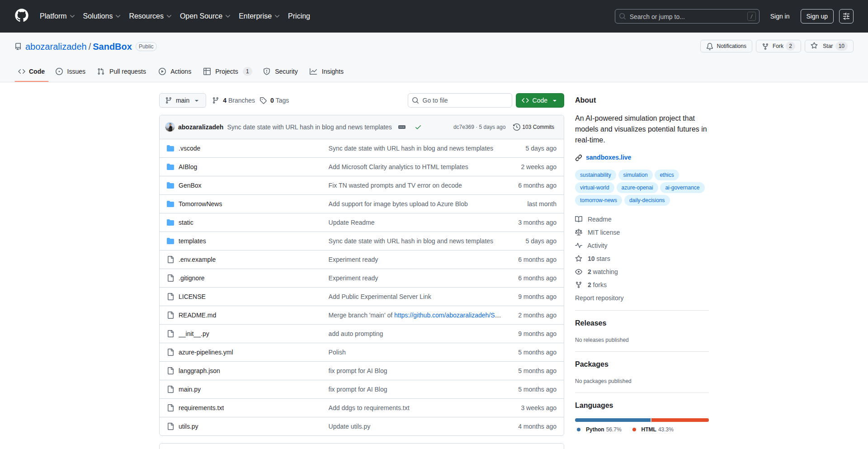Expand commit message ellipsis button
868x449 pixels.
[402, 127]
